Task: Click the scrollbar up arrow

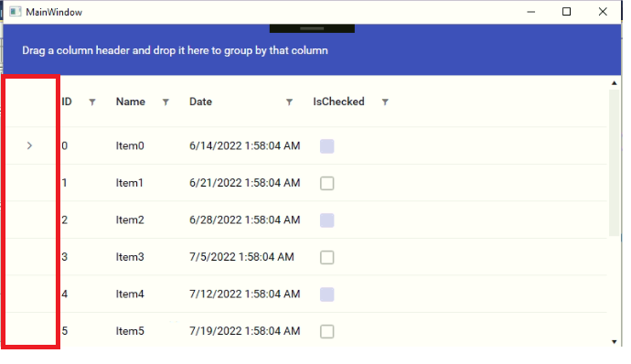Action: pyautogui.click(x=615, y=83)
